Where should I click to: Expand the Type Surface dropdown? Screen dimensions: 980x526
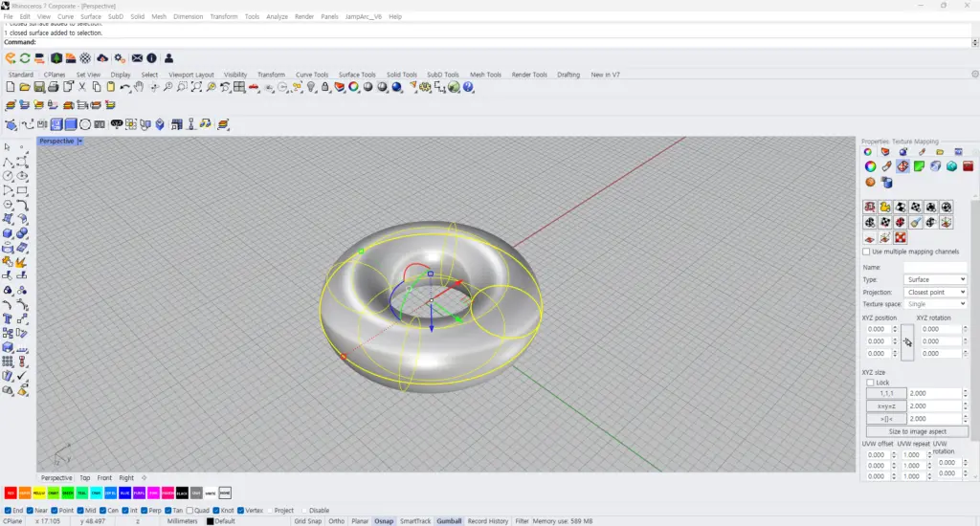(x=936, y=280)
